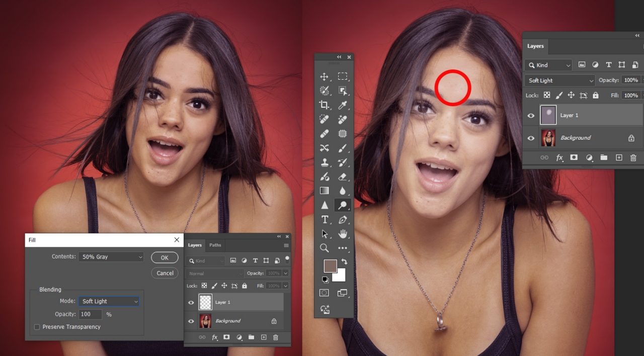Toggle lock transparent pixels in right Layers panel
Viewport: 644px width, 356px height.
tap(547, 95)
